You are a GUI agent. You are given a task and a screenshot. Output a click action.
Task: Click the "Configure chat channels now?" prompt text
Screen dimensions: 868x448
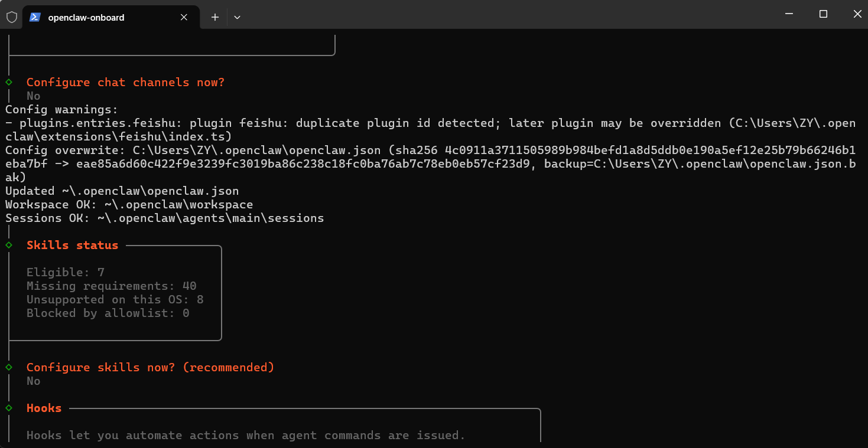click(125, 82)
